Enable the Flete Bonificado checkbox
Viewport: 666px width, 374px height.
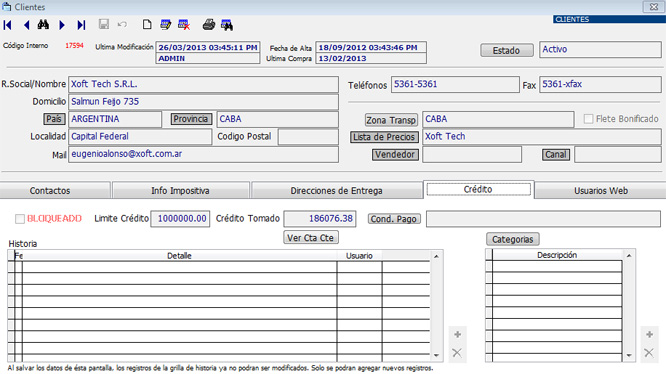coord(588,119)
